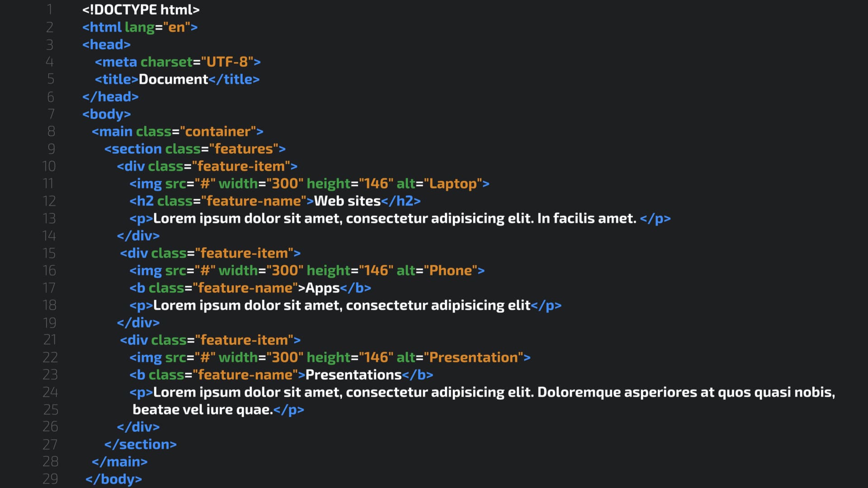This screenshot has height=488, width=868.
Task: Click the <!DOCTYPE html> declaration
Action: click(141, 9)
